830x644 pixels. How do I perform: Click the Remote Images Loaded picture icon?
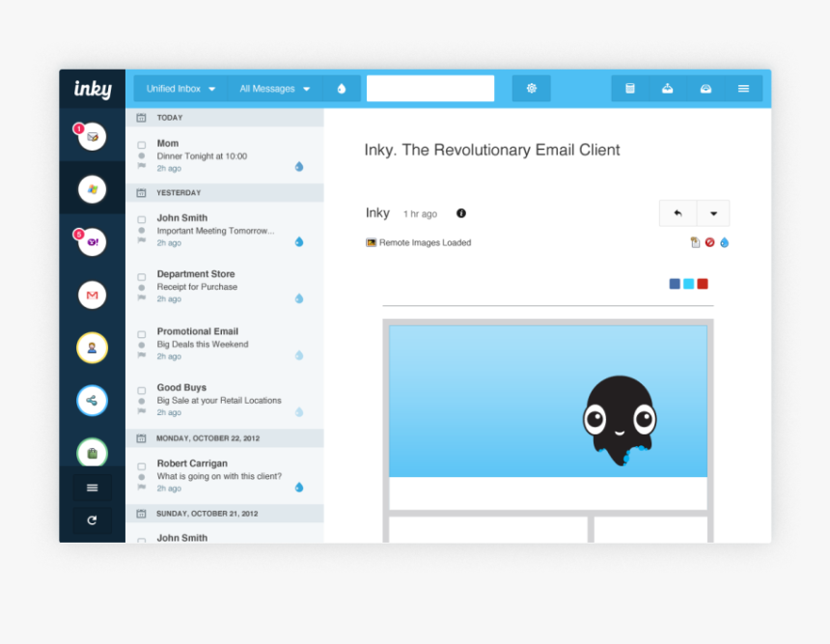click(x=371, y=242)
